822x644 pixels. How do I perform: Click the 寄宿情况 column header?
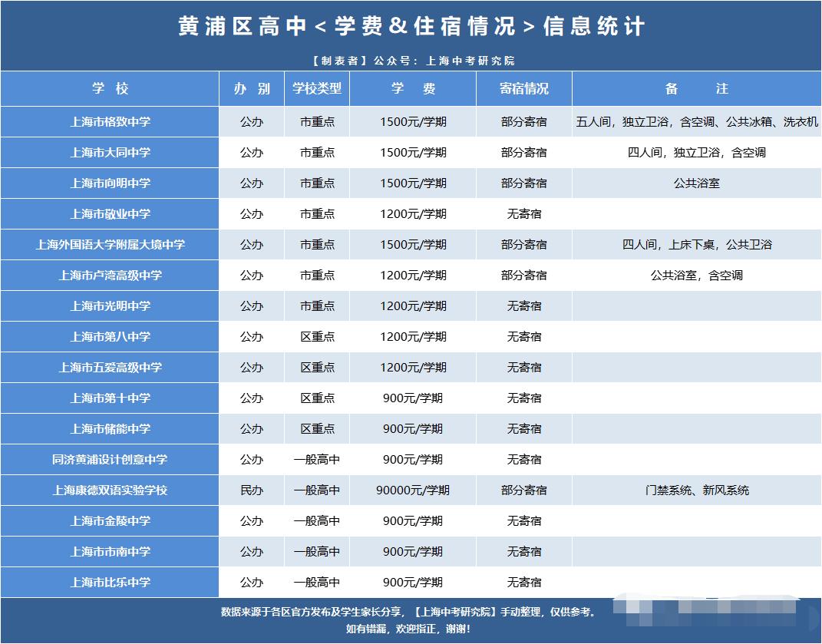click(x=524, y=89)
